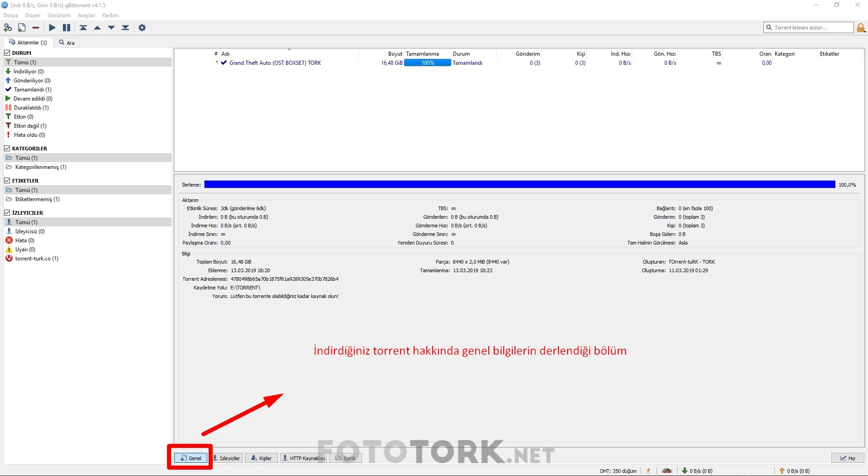
Task: Select the Uyarı (0) tracker filter
Action: [88, 250]
